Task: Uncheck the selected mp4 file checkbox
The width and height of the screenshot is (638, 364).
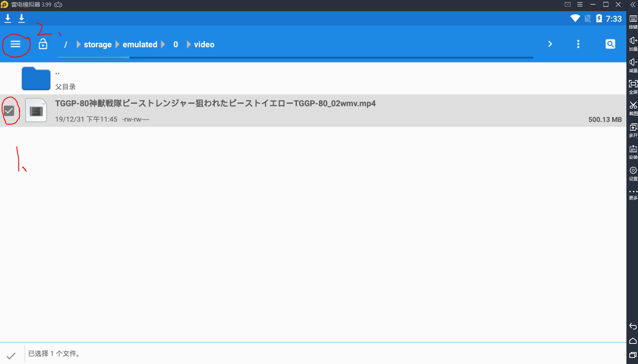Action: tap(9, 111)
